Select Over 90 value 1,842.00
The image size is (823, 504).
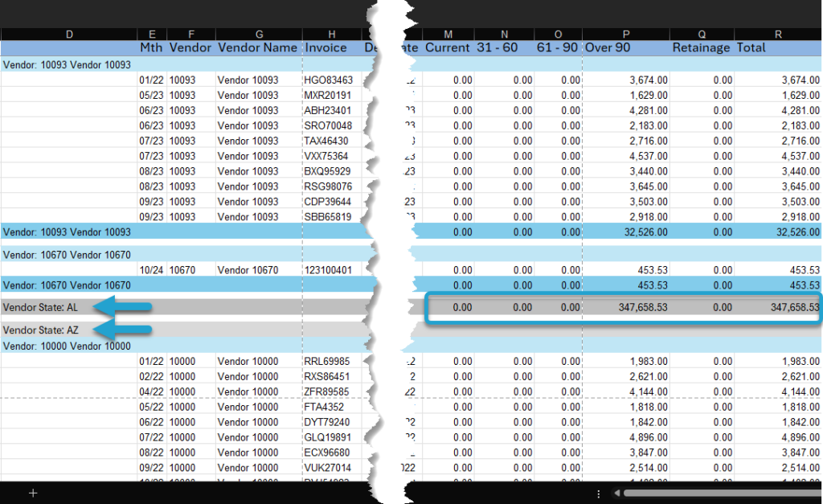(625, 423)
